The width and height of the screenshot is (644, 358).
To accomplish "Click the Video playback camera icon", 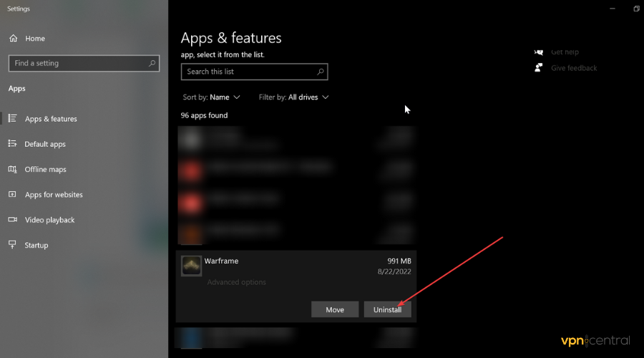I will pyautogui.click(x=13, y=220).
